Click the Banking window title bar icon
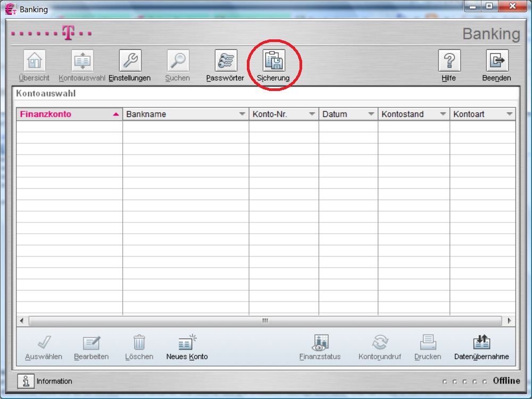Screen dimensions: 532x399 tap(11, 9)
